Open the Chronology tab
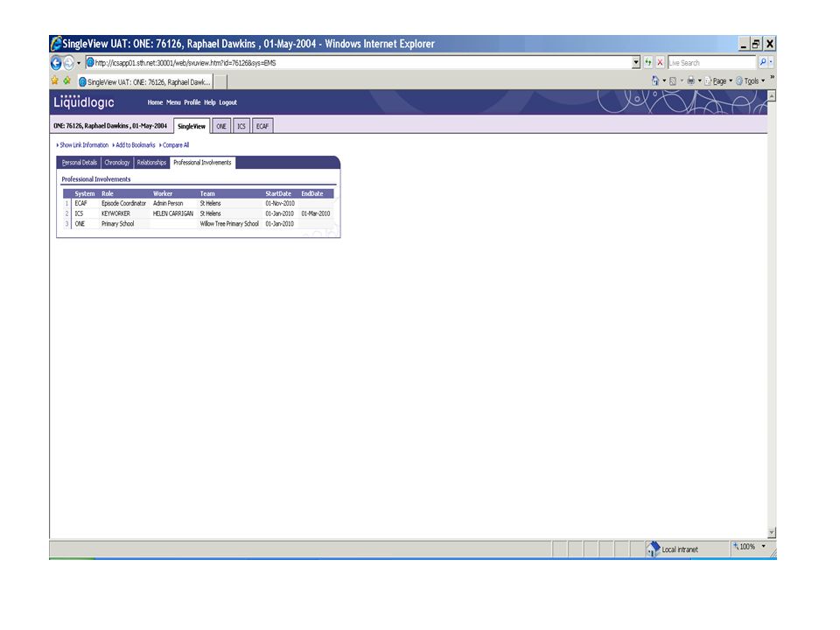 point(116,163)
